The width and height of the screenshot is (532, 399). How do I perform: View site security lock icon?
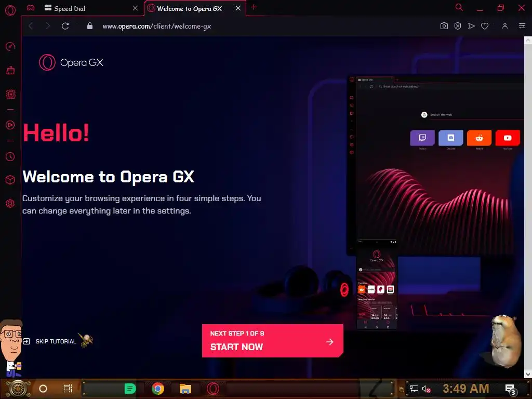click(x=89, y=26)
